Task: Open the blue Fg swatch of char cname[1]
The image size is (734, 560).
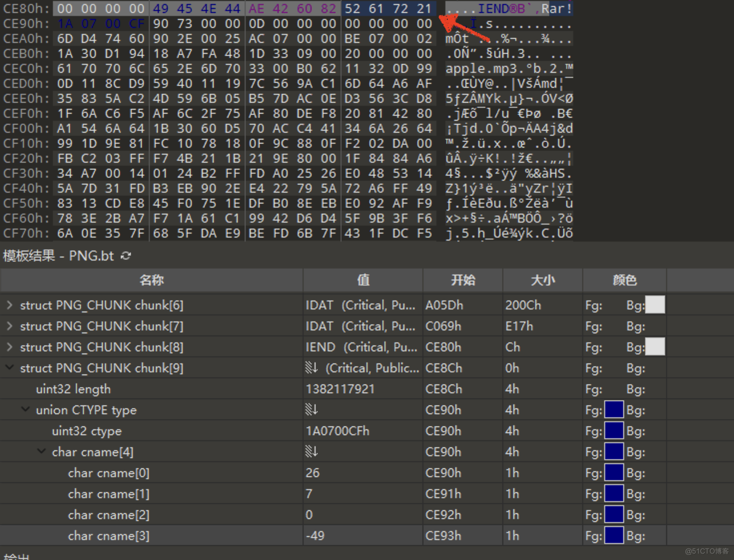Action: coord(614,494)
